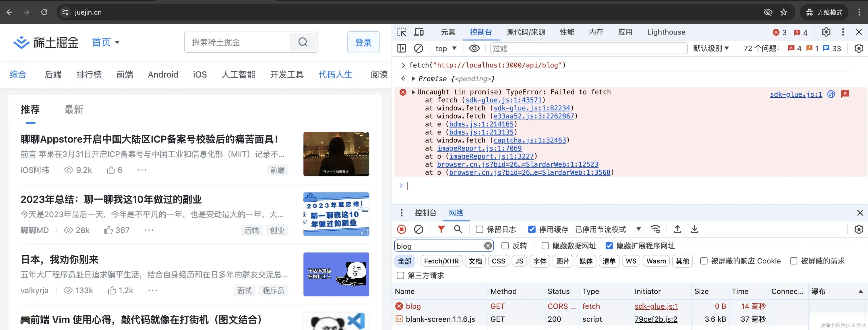
Task: Switch to the 元素 tab
Action: [448, 32]
